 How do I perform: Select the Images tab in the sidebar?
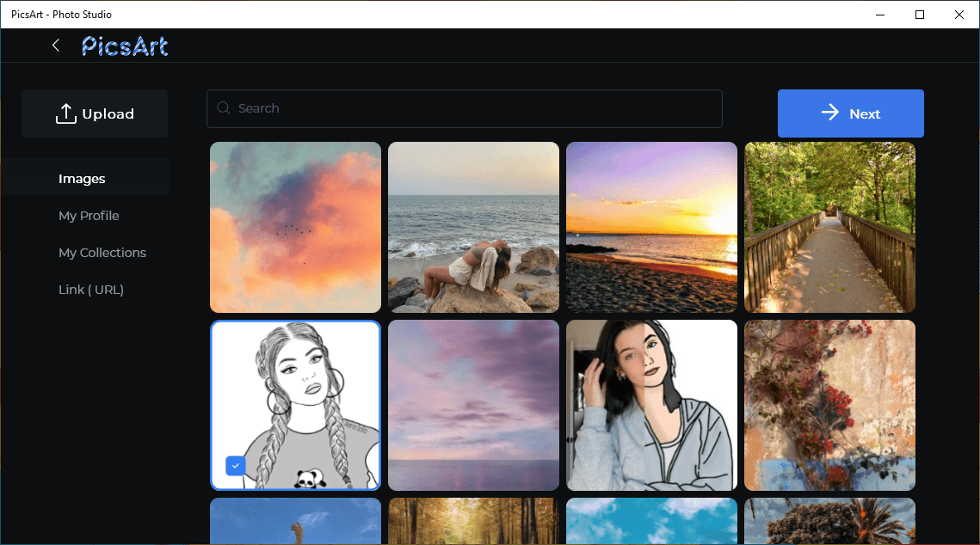click(82, 178)
